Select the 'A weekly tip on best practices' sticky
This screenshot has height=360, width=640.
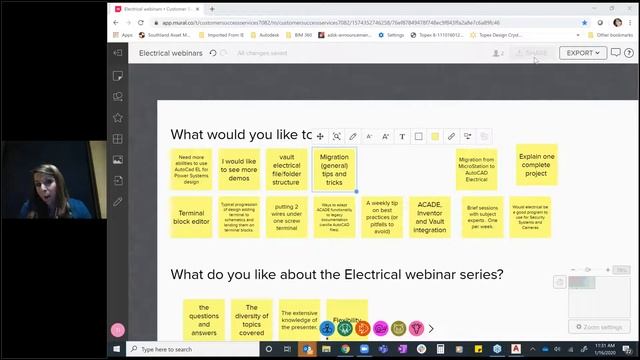coord(382,217)
